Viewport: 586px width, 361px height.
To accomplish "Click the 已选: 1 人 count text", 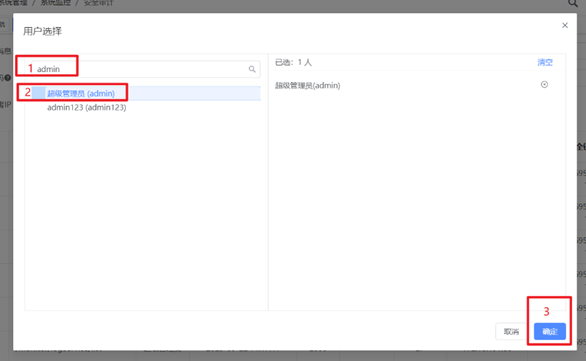I will coord(293,62).
